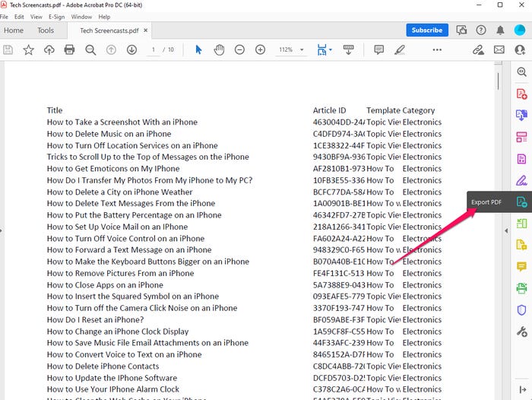Click the vertical scrollbar thumb
This screenshot has height=400, width=532.
[498, 81]
